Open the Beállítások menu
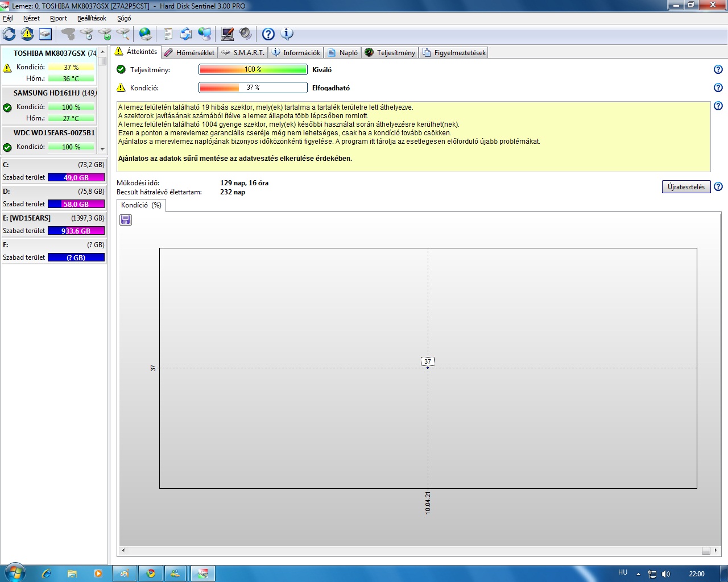The height and width of the screenshot is (582, 728). click(92, 18)
